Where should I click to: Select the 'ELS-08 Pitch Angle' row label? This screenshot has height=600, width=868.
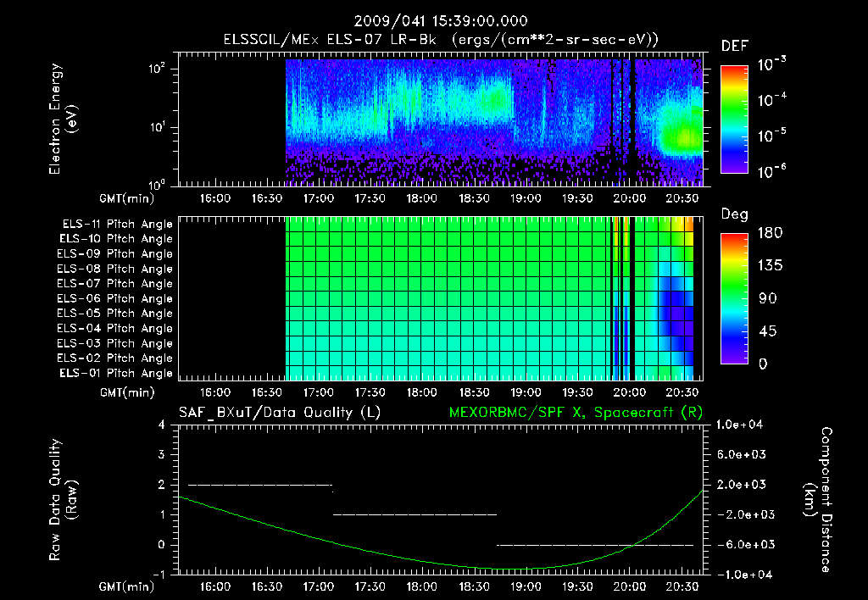(114, 269)
